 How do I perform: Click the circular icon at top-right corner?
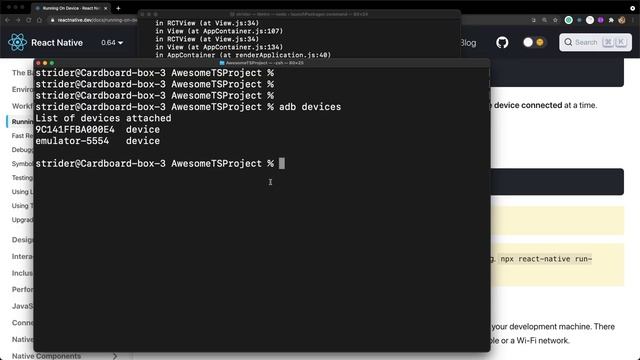point(633,8)
